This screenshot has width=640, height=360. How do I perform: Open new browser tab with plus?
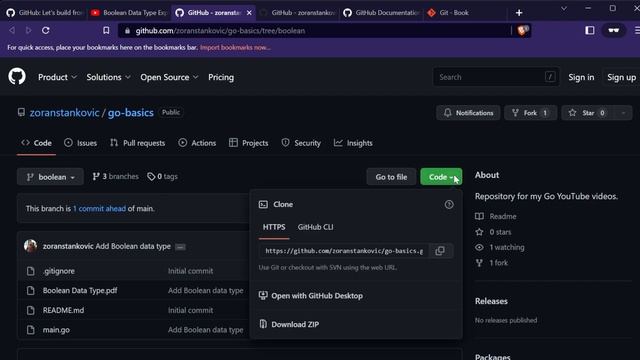(519, 13)
